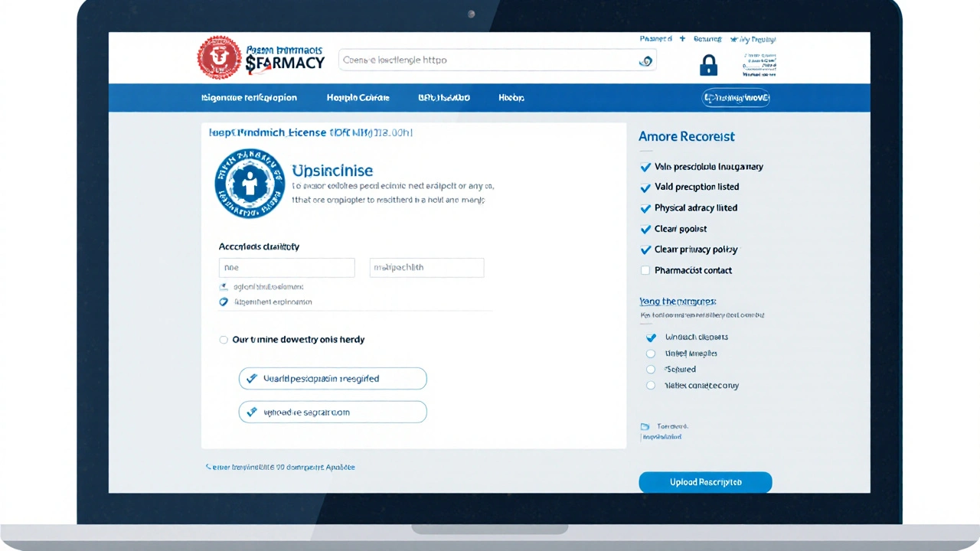
Task: Uncheck the Clear privacy policy checkbox
Action: click(x=645, y=249)
